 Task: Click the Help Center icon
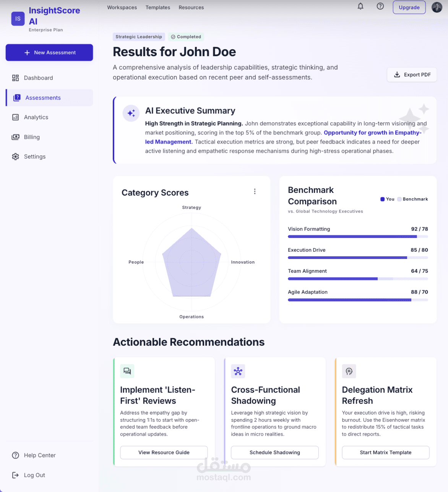pos(15,455)
